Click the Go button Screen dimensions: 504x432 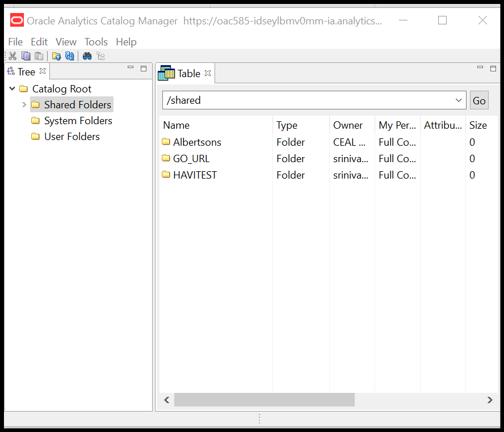pos(479,100)
